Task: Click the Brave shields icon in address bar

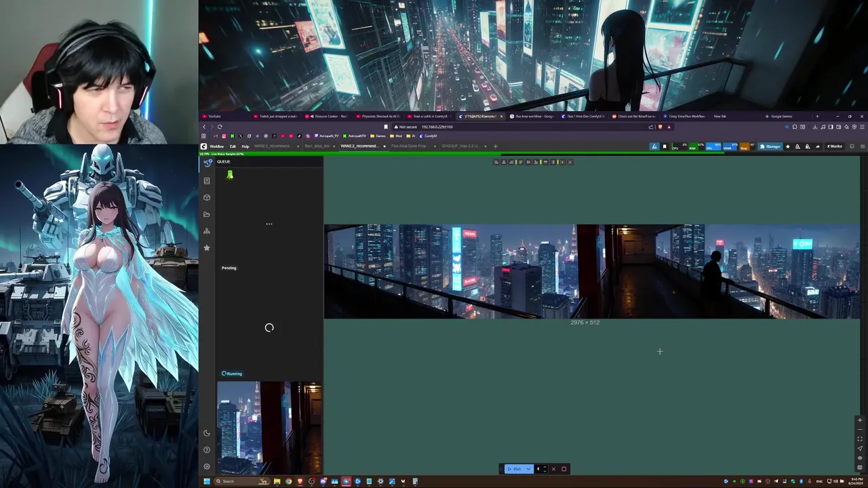Action: (x=660, y=127)
